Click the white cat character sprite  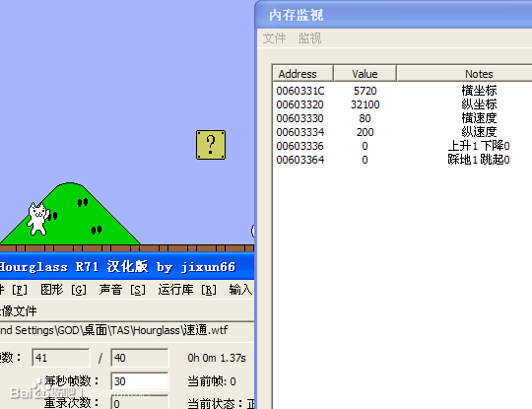[x=38, y=219]
